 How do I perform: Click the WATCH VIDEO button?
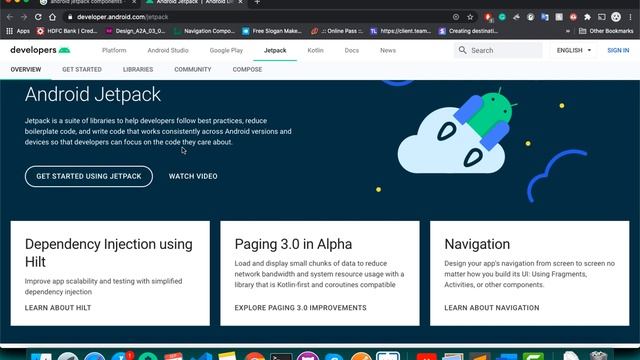pyautogui.click(x=193, y=176)
